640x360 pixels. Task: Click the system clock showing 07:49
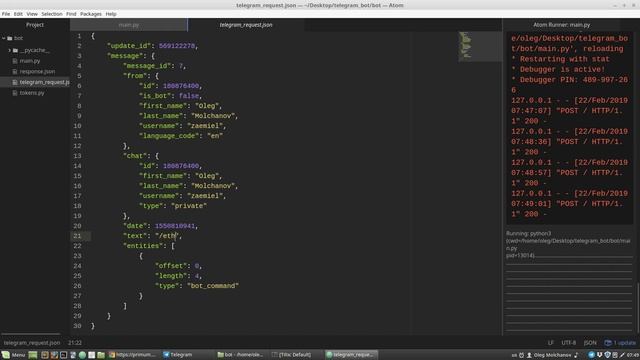(633, 355)
